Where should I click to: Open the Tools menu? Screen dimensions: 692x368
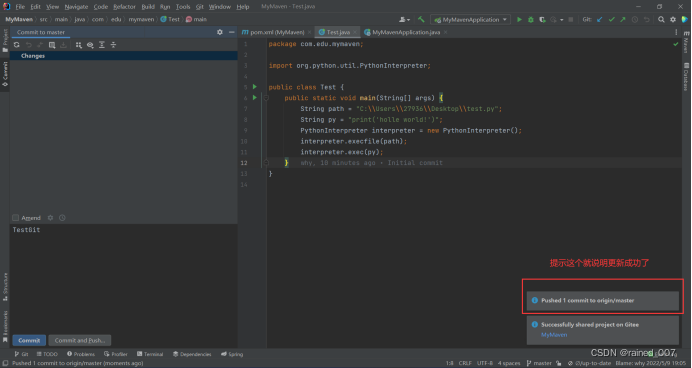click(183, 7)
